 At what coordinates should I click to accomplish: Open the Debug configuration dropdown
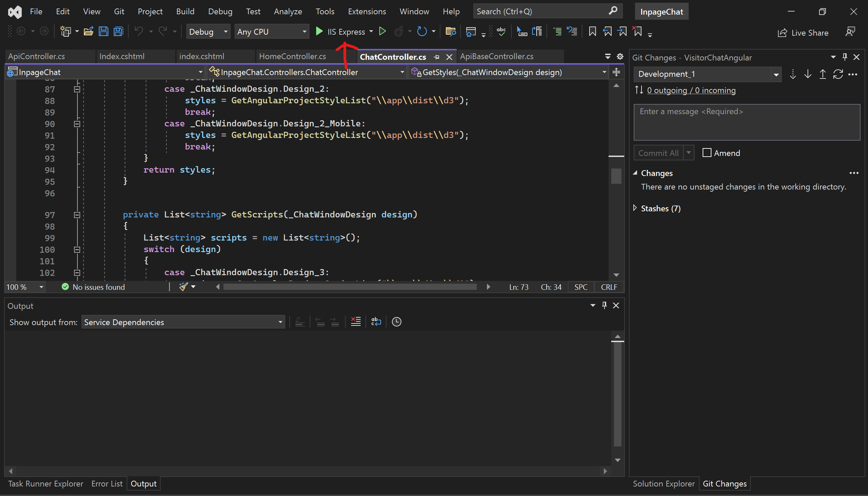coord(208,32)
